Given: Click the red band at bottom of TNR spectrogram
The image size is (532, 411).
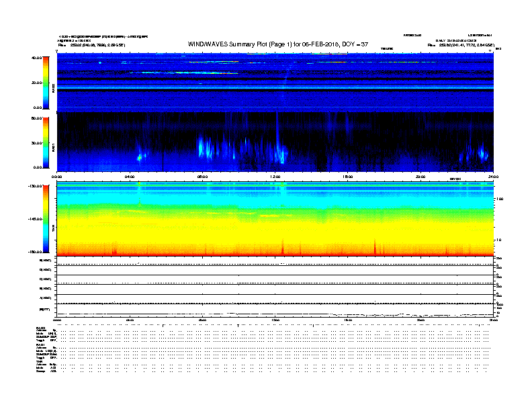Looking at the screenshot, I should [275, 255].
